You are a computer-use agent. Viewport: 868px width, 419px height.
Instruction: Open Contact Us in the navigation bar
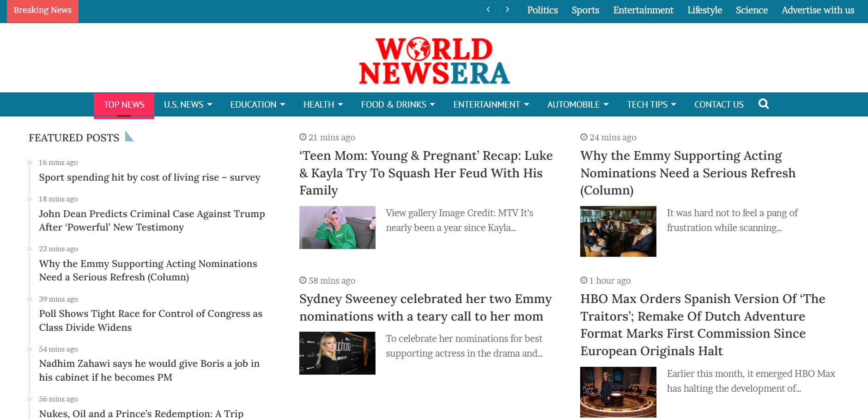point(719,104)
